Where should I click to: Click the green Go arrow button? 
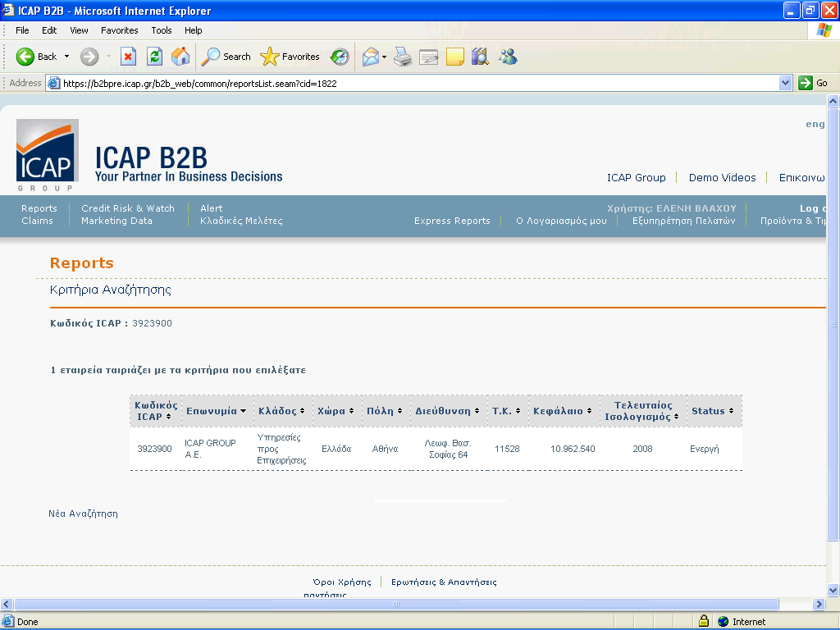tap(806, 83)
